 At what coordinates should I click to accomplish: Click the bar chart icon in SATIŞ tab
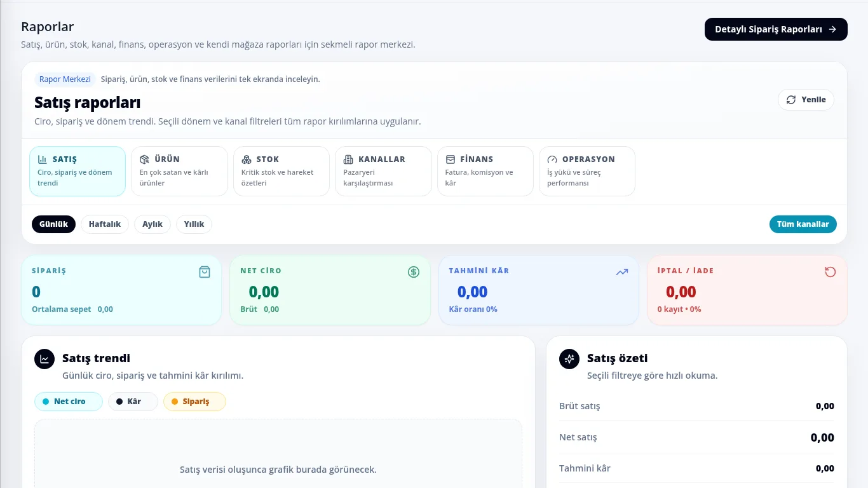pyautogui.click(x=43, y=159)
